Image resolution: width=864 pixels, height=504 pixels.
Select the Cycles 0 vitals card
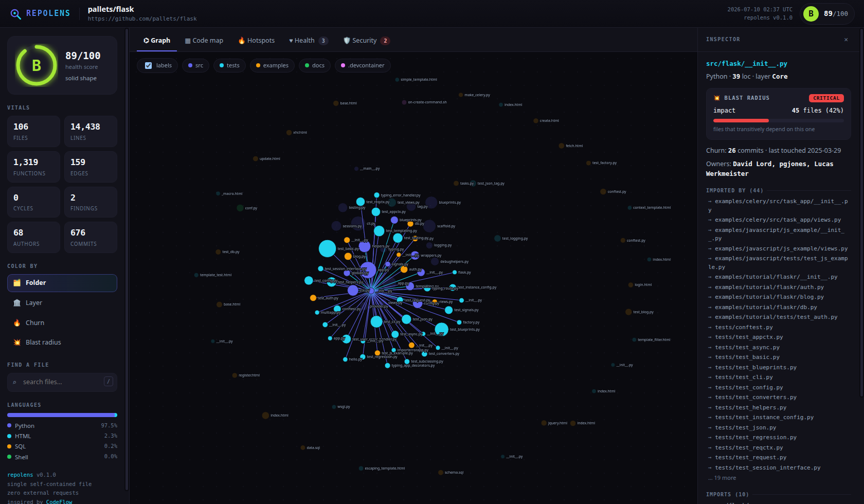point(33,202)
